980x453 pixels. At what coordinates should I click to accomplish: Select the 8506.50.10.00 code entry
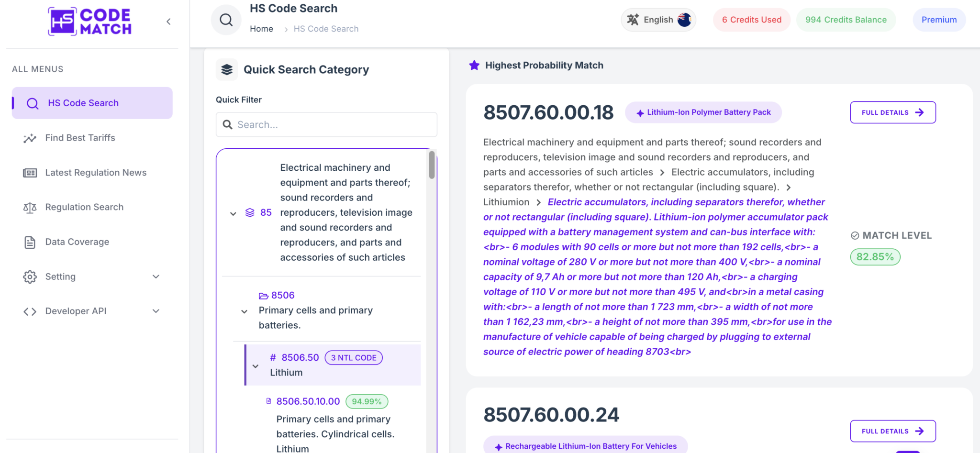coord(308,401)
